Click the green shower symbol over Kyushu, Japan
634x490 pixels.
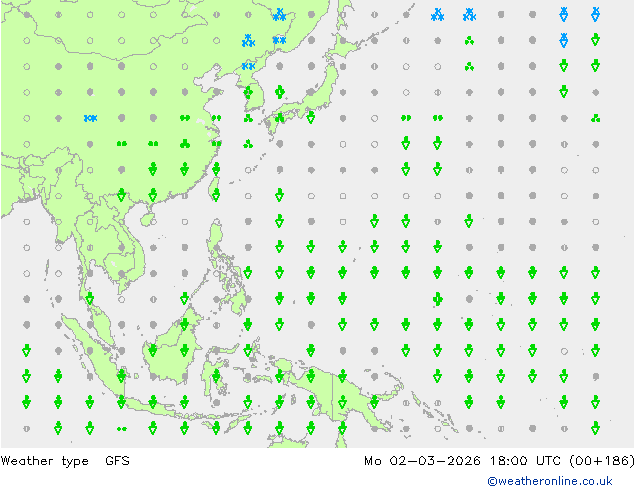(279, 118)
